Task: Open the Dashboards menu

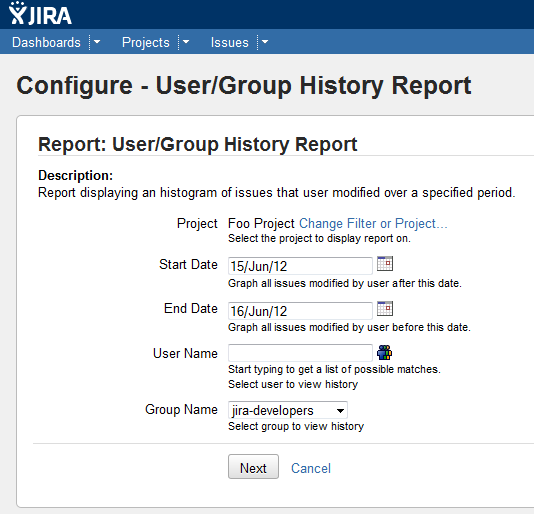Action: click(46, 43)
